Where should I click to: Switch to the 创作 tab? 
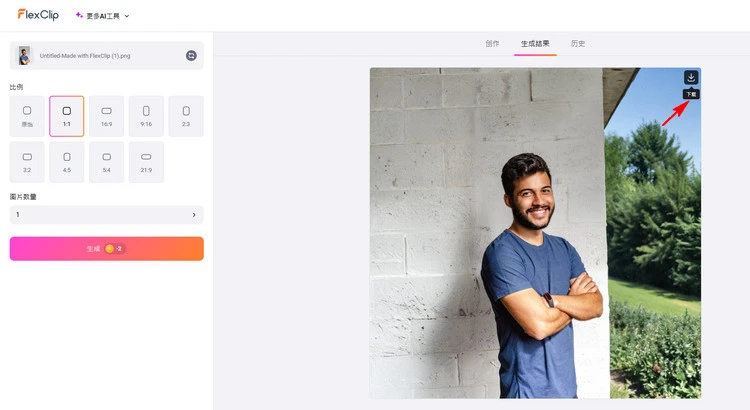[492, 44]
